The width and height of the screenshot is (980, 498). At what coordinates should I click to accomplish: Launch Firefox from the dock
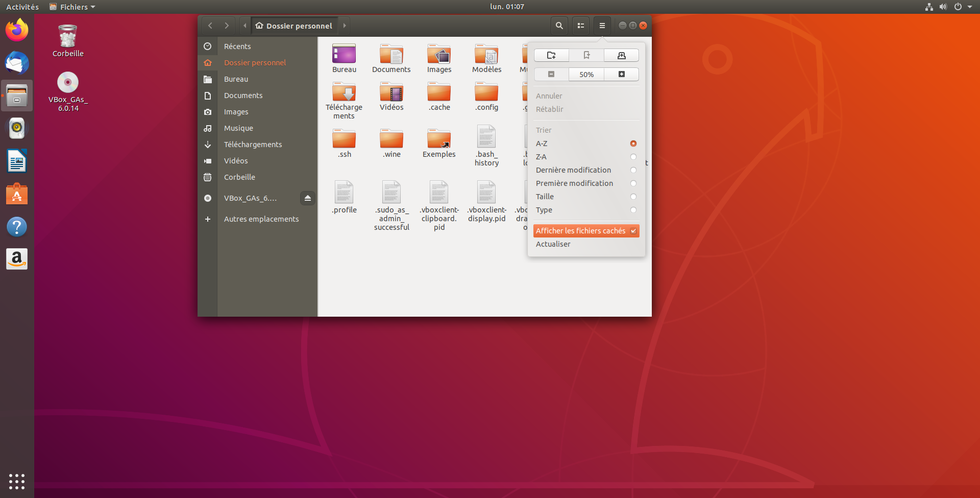[17, 30]
